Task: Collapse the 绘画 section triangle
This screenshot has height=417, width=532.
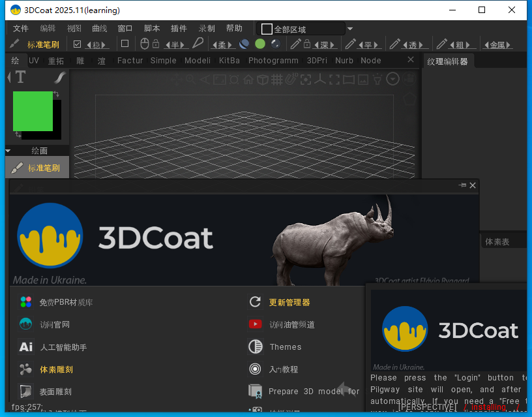Action: (8, 151)
